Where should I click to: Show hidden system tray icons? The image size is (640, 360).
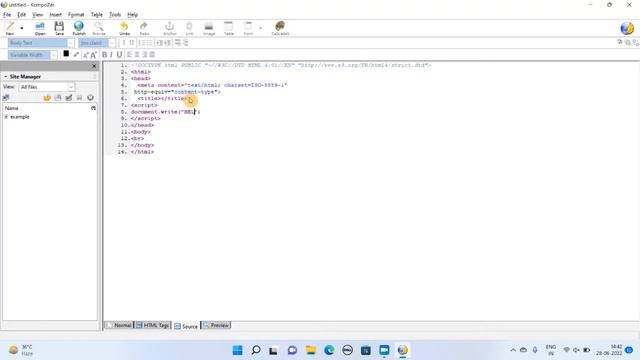(513, 350)
